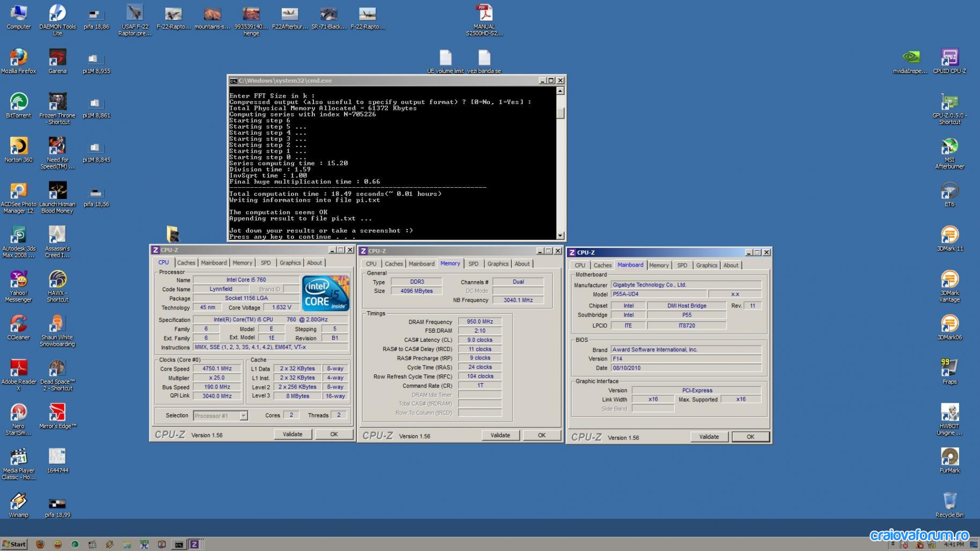
Task: Select the cmd.exe taskbar button
Action: (x=179, y=544)
